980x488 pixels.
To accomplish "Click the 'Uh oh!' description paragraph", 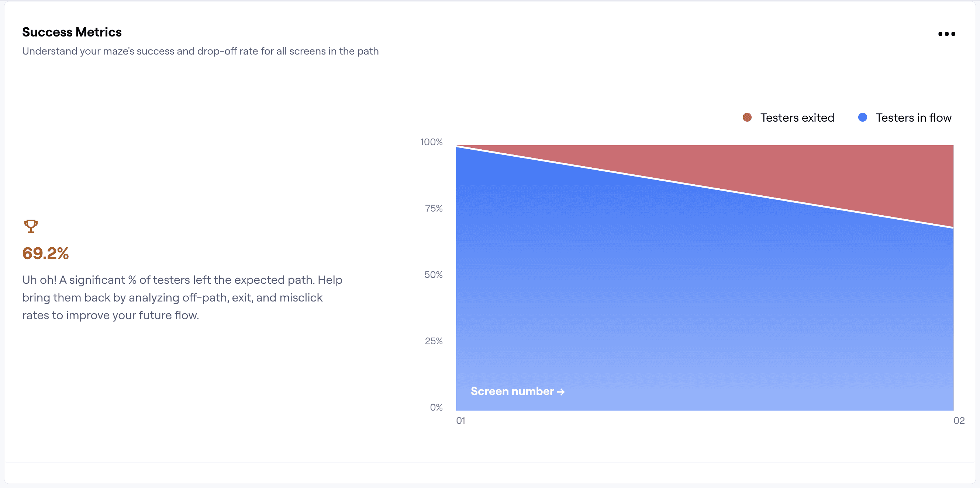I will [182, 297].
